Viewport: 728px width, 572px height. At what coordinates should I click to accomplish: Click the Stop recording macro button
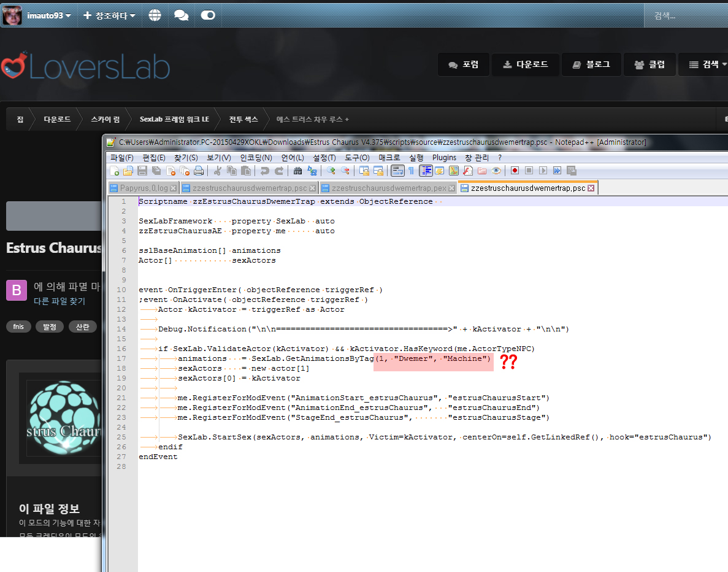click(529, 171)
